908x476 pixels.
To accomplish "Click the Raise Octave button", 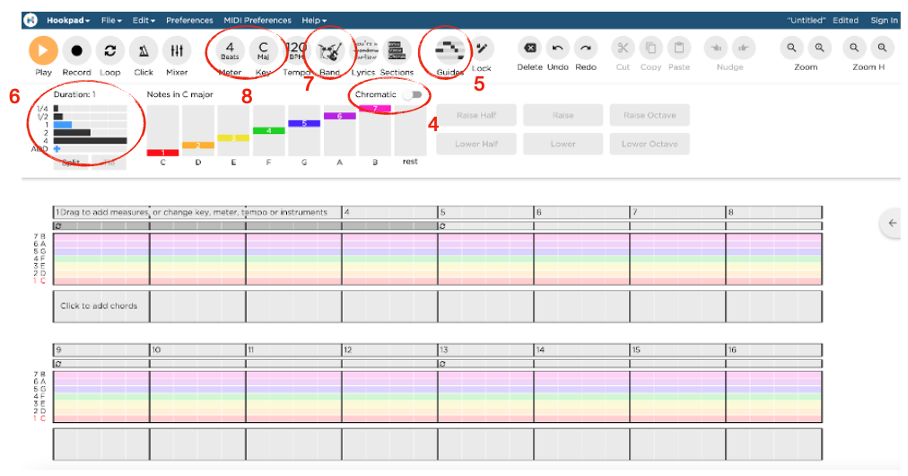I will pos(649,115).
